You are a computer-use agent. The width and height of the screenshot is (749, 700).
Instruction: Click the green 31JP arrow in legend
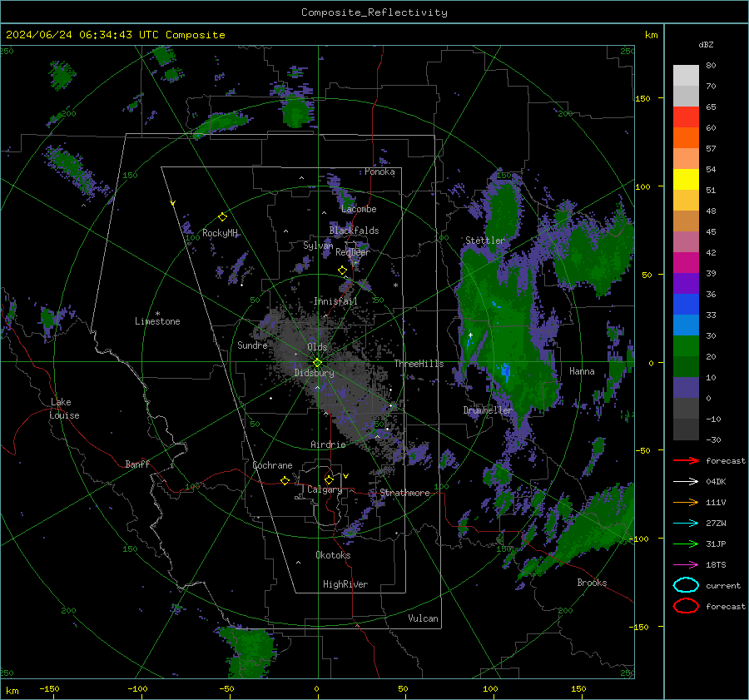click(686, 544)
